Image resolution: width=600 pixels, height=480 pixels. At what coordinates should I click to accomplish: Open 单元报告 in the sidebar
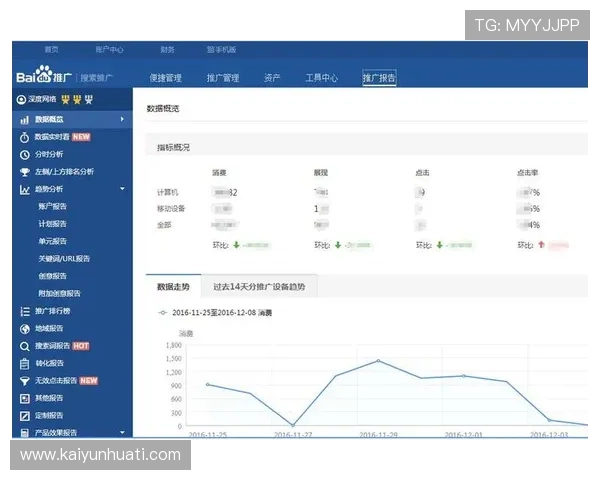[x=52, y=242]
